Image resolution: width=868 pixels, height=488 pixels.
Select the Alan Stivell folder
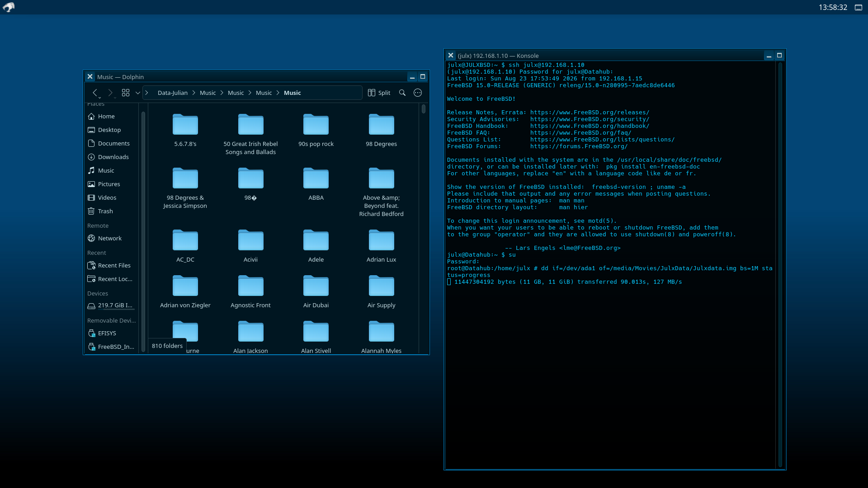pyautogui.click(x=316, y=337)
